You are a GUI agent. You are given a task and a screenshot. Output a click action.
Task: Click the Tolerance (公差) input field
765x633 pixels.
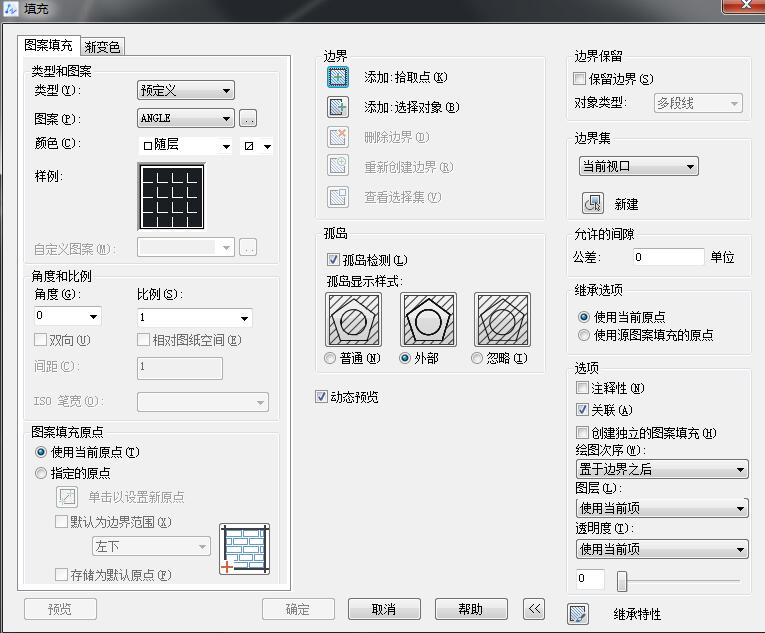668,257
